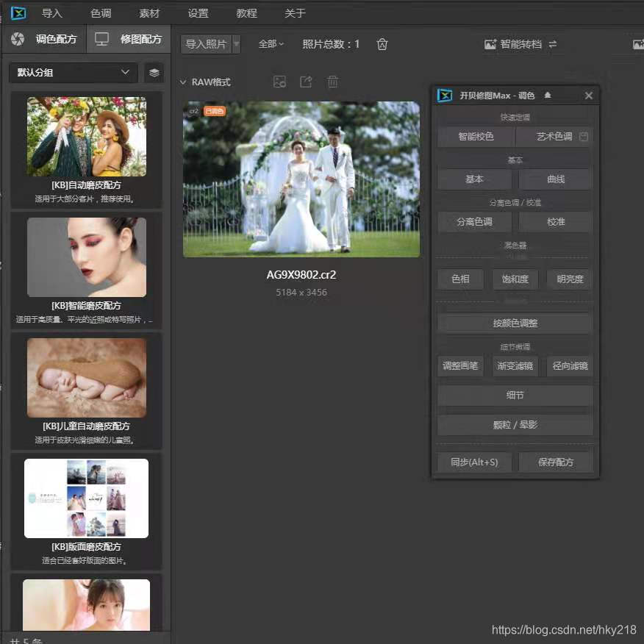Click the 饱和度 mixer button
Viewport: 644px width, 644px height.
[515, 279]
